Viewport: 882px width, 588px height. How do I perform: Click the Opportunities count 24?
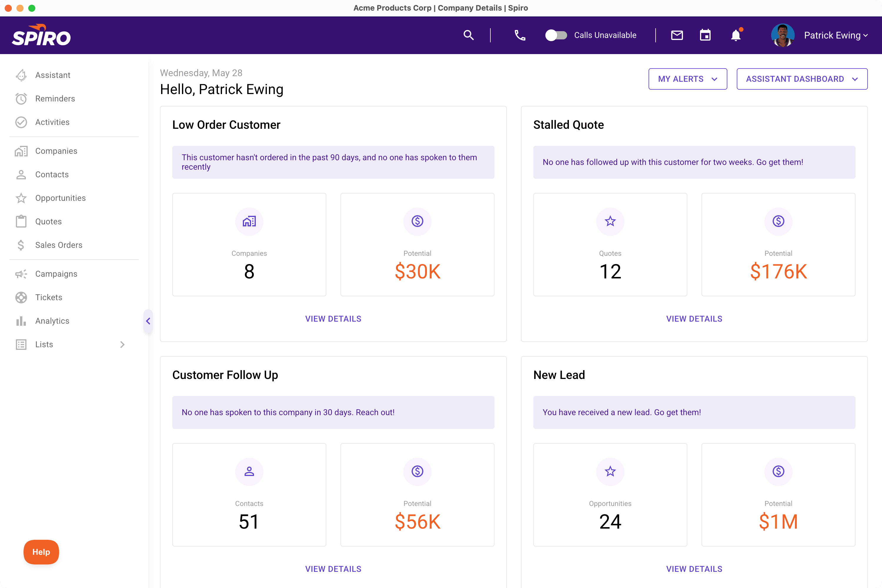(x=610, y=522)
